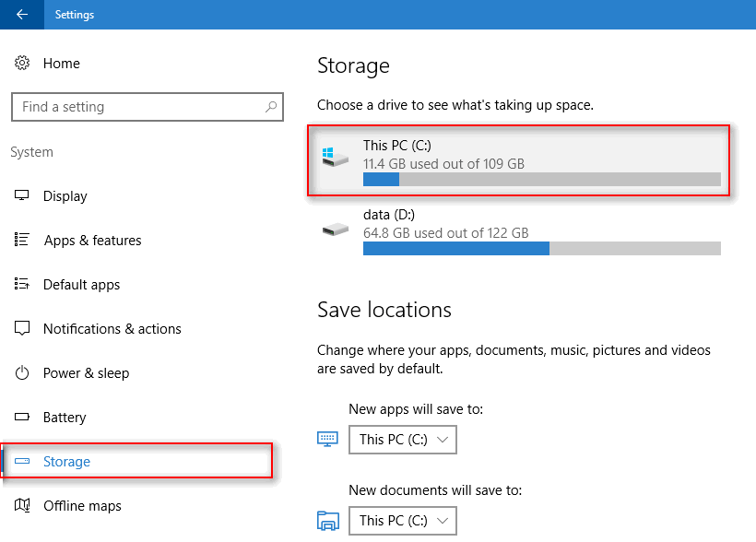
Task: Click the Power & sleep icon
Action: coord(22,372)
